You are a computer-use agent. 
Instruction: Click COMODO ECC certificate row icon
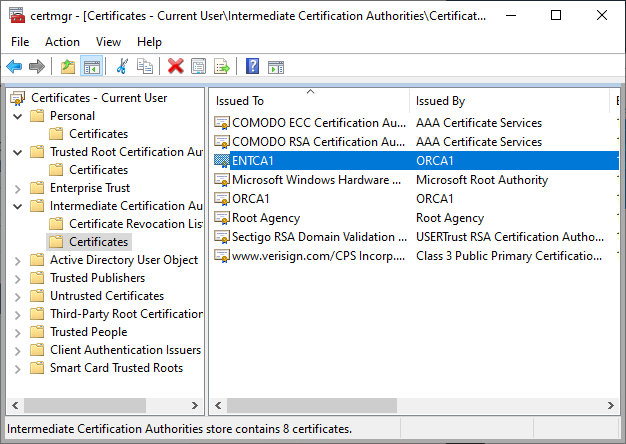222,123
